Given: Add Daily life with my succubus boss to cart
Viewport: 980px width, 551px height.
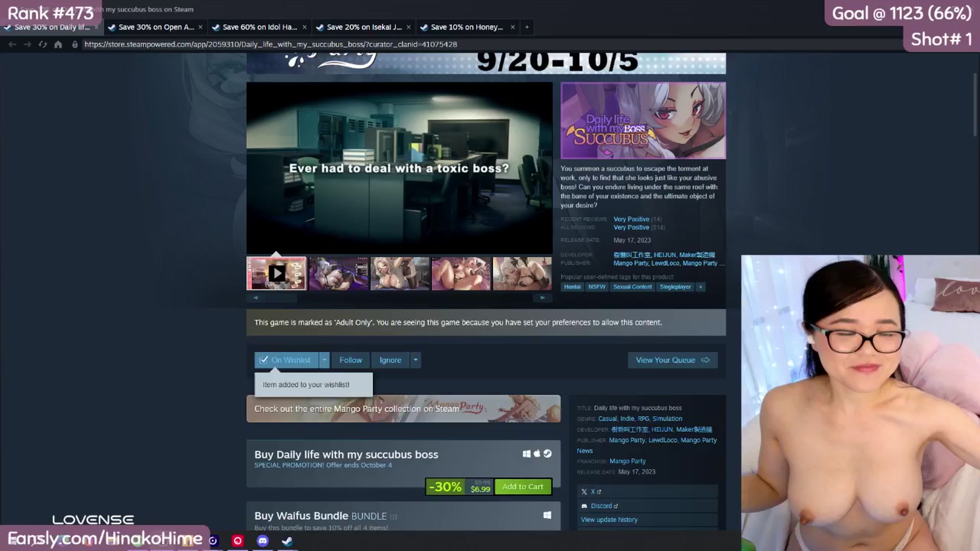Looking at the screenshot, I should 523,487.
